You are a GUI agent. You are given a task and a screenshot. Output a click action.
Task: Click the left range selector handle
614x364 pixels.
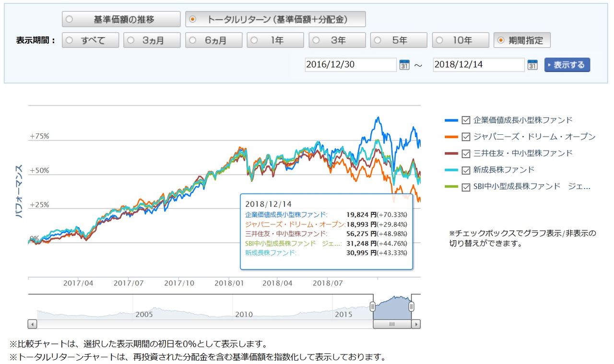click(x=372, y=306)
